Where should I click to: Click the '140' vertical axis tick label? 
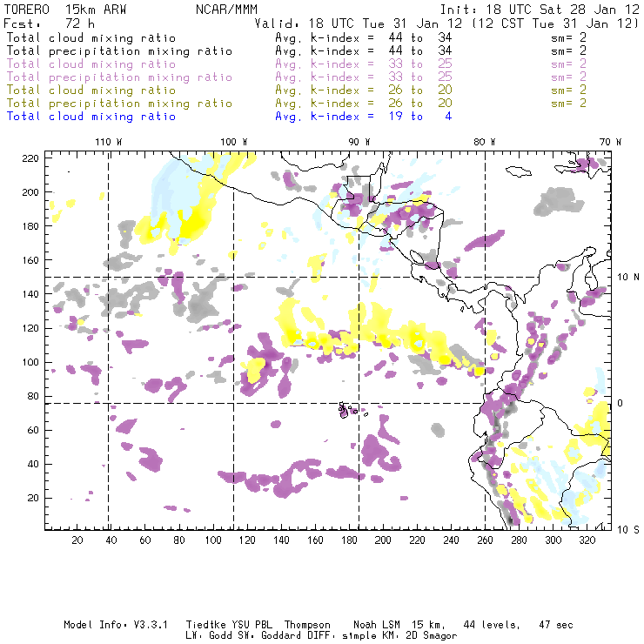(30, 294)
